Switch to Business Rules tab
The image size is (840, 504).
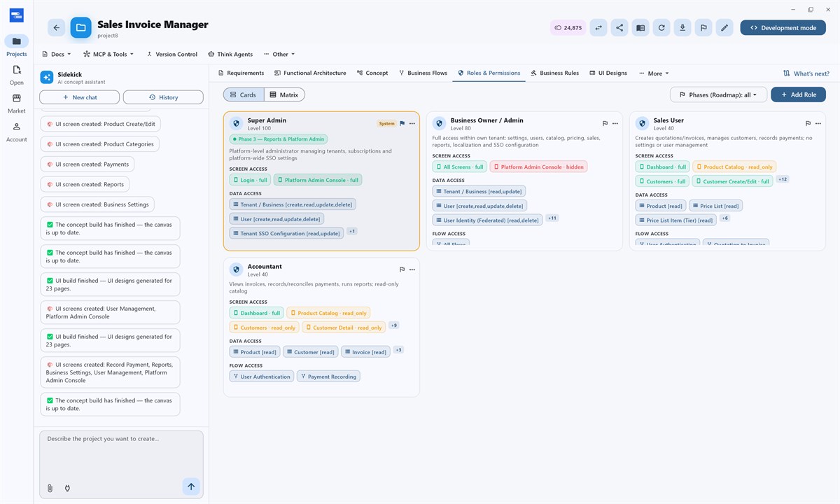554,73
